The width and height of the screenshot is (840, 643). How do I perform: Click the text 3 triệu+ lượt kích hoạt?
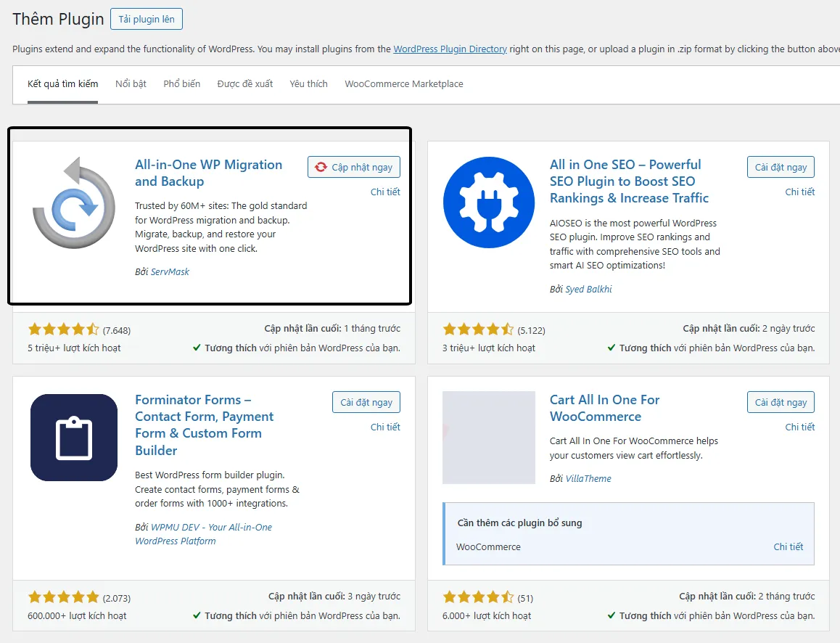(489, 348)
